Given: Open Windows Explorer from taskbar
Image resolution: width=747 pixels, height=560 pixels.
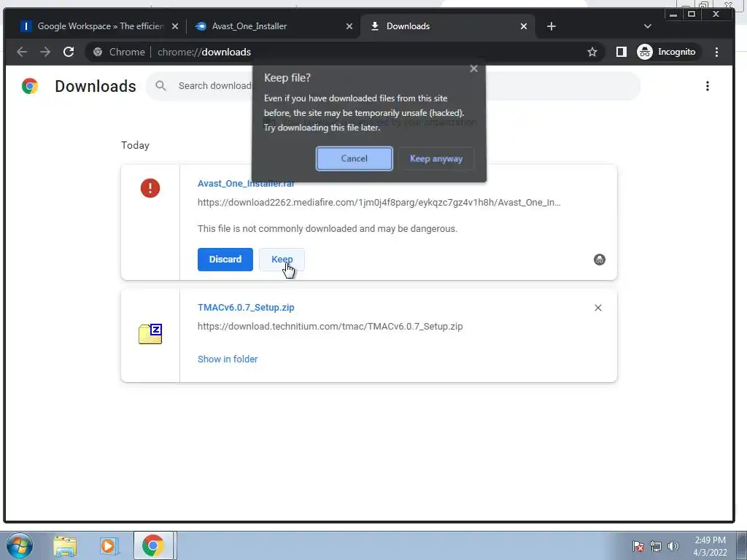Looking at the screenshot, I should tap(65, 546).
